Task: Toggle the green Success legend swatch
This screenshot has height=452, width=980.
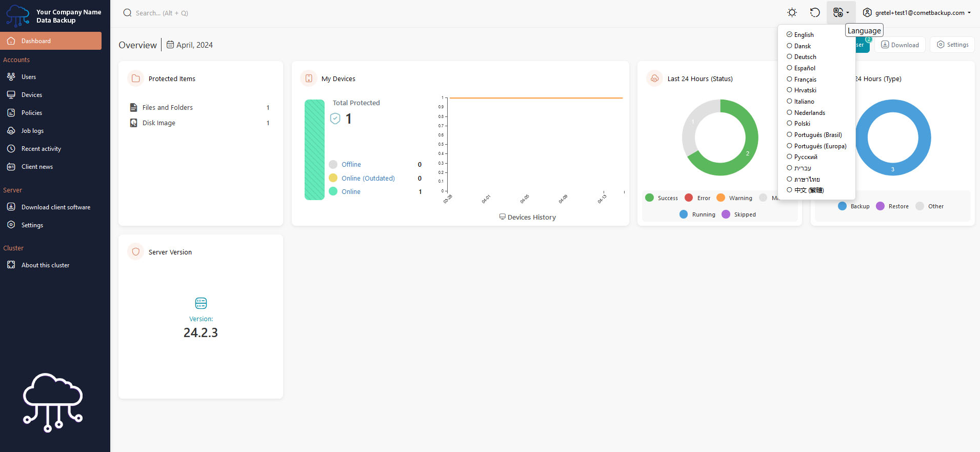Action: [x=649, y=198]
